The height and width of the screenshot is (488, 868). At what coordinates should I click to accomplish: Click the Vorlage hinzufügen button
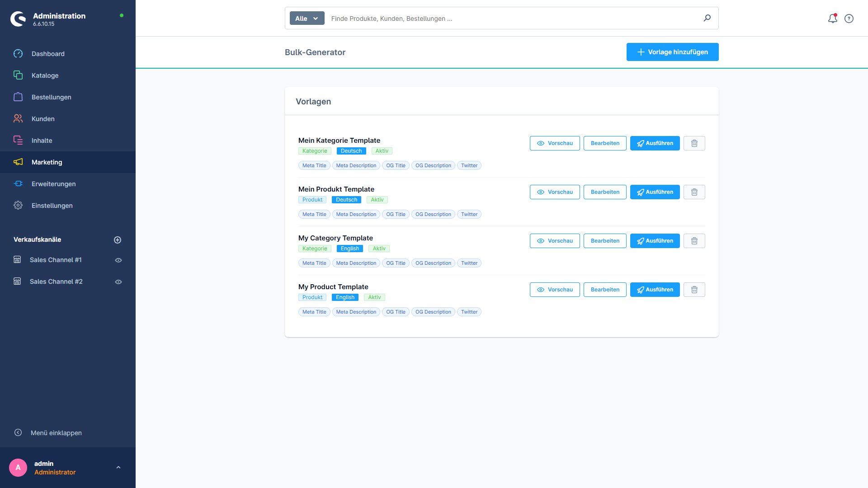click(672, 52)
